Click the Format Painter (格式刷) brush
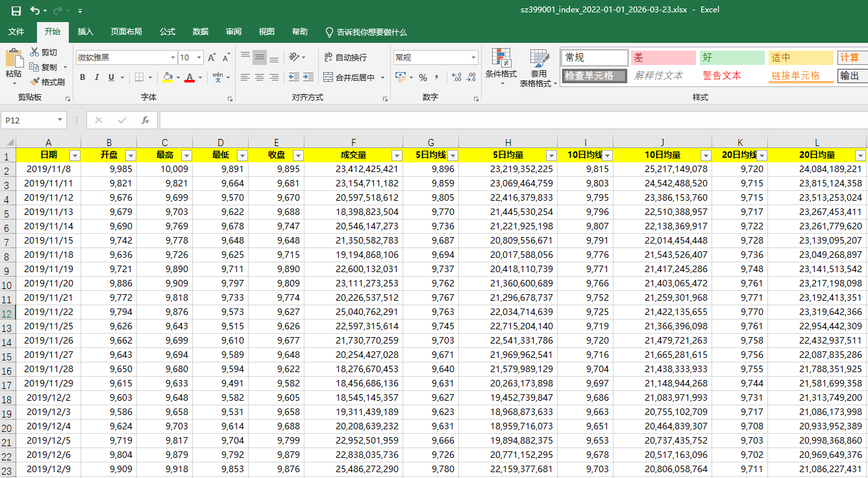Image resolution: width=868 pixels, height=478 pixels. 35,82
